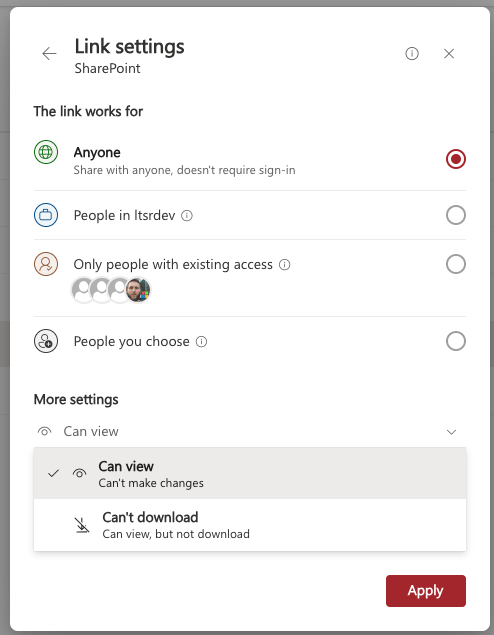
Task: Click the existing access person icon
Action: [x=46, y=264]
